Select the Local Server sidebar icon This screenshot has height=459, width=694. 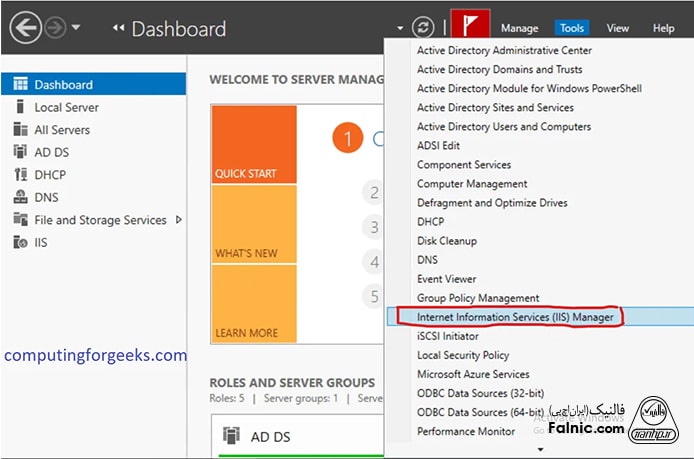19,107
